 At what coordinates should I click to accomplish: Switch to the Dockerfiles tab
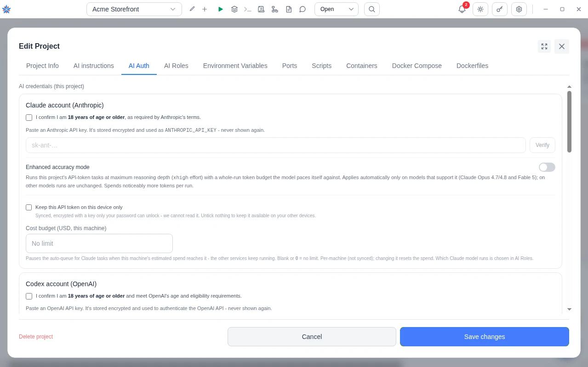473,66
